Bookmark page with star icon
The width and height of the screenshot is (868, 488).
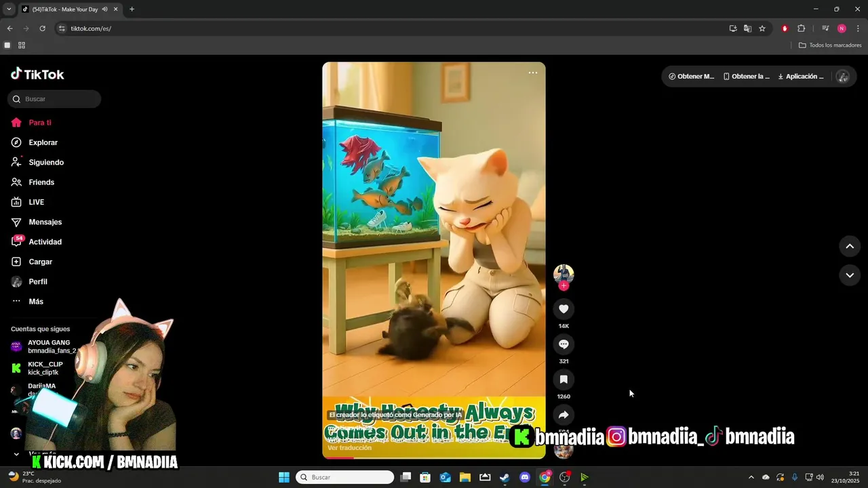(762, 28)
